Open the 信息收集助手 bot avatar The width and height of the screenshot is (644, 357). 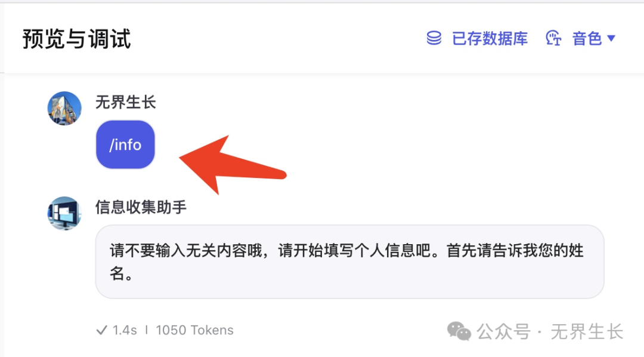point(64,214)
